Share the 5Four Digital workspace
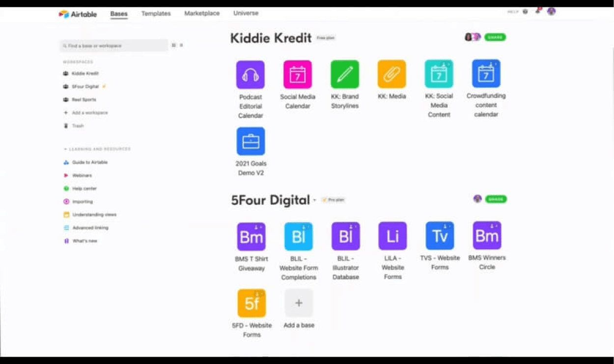This screenshot has width=614, height=364. tap(496, 199)
